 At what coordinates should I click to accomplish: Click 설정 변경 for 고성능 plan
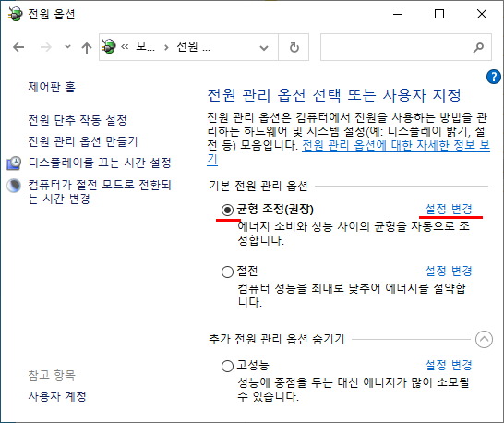[449, 365]
